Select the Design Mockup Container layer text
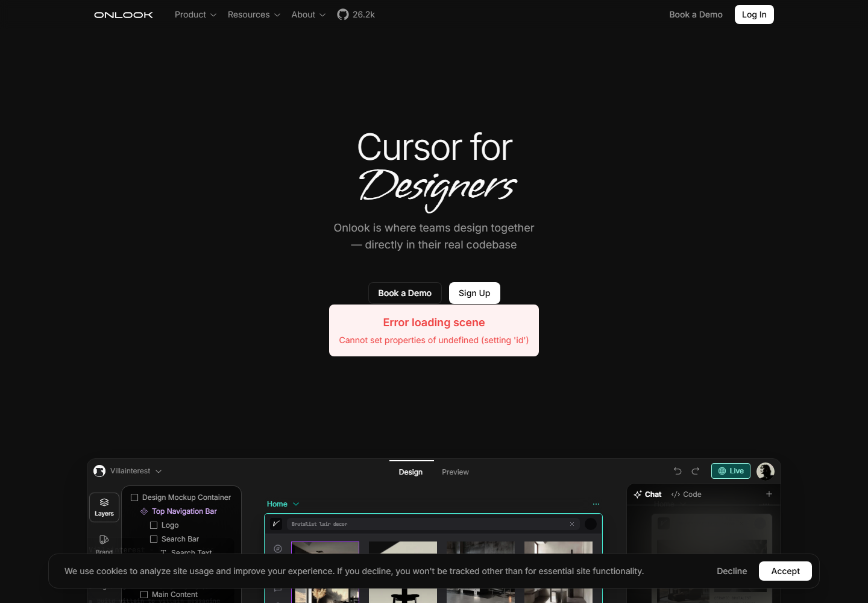Viewport: 868px width, 603px height. [x=186, y=497]
